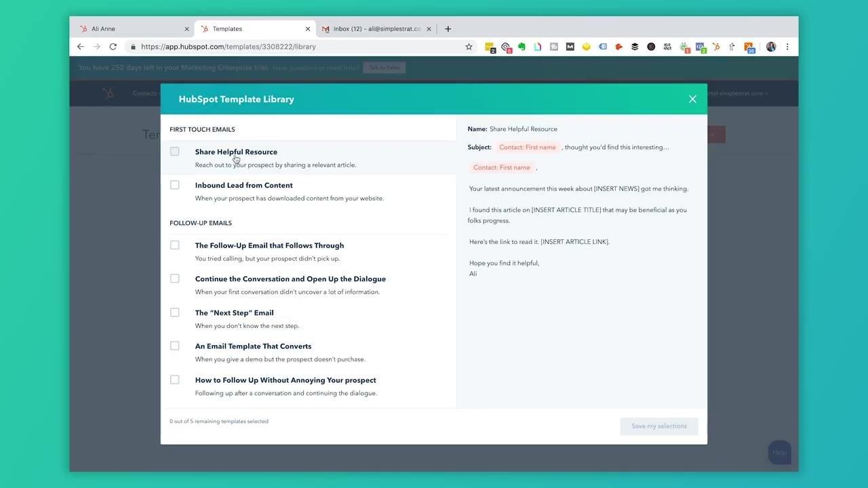Check How to Follow Up Without Annoying
Image resolution: width=868 pixels, height=488 pixels.
tap(175, 380)
